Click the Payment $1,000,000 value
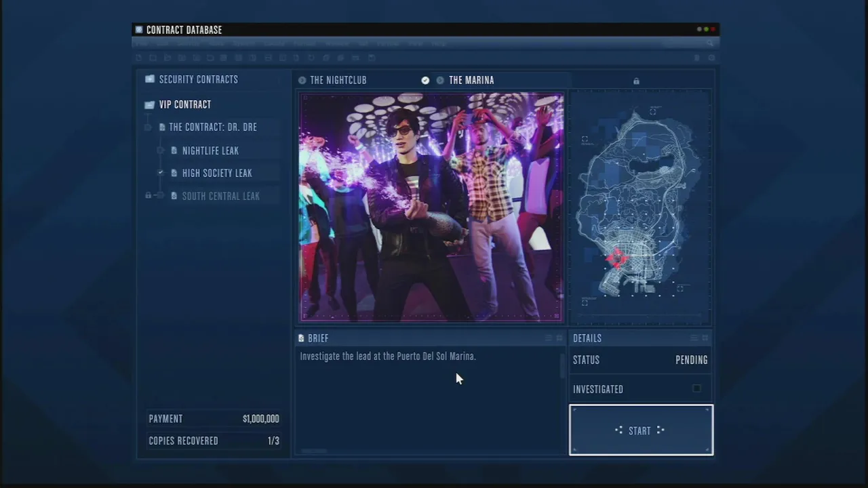 pyautogui.click(x=260, y=419)
